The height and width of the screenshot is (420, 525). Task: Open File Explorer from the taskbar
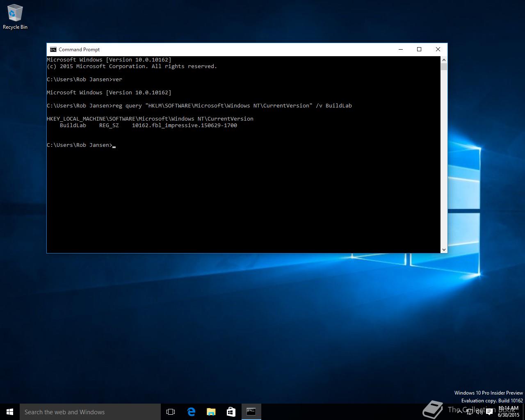211,412
